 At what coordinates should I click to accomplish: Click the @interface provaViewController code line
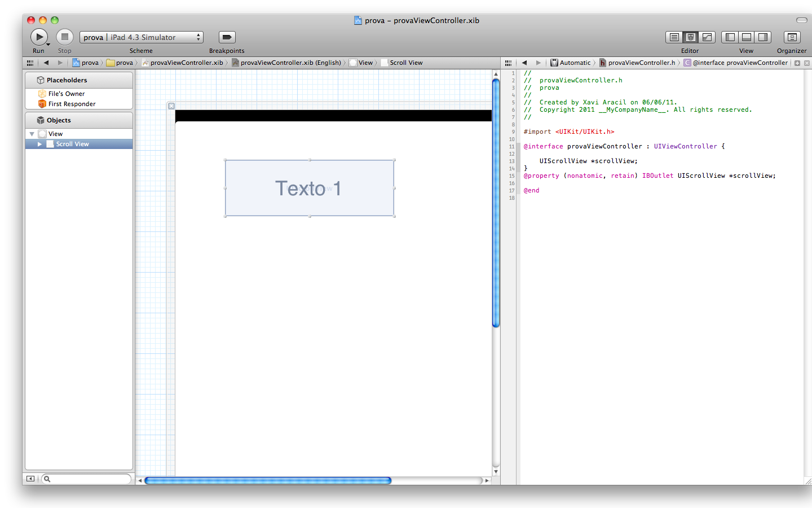click(x=624, y=146)
